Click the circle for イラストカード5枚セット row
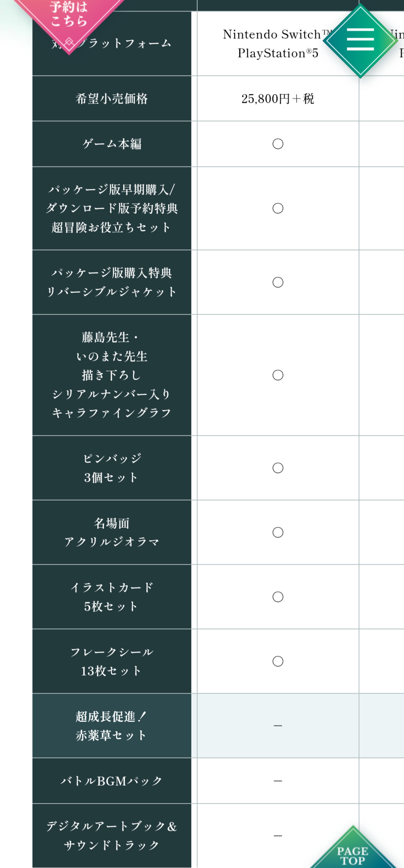This screenshot has width=404, height=868. (x=278, y=597)
